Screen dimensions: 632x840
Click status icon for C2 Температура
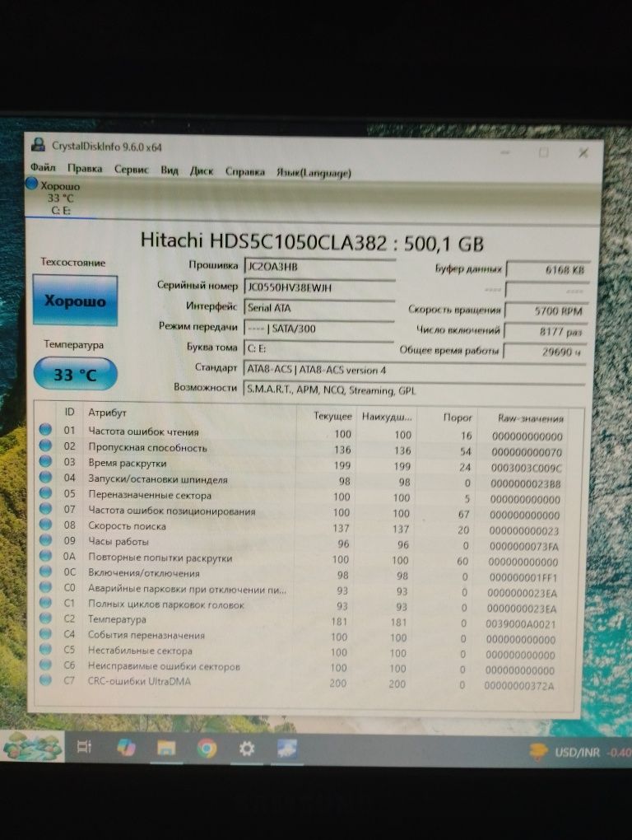[x=45, y=618]
